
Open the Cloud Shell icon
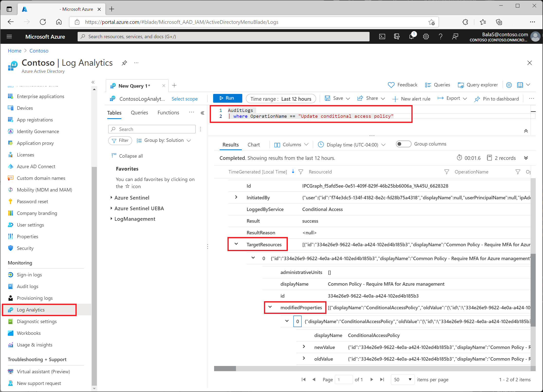click(382, 36)
